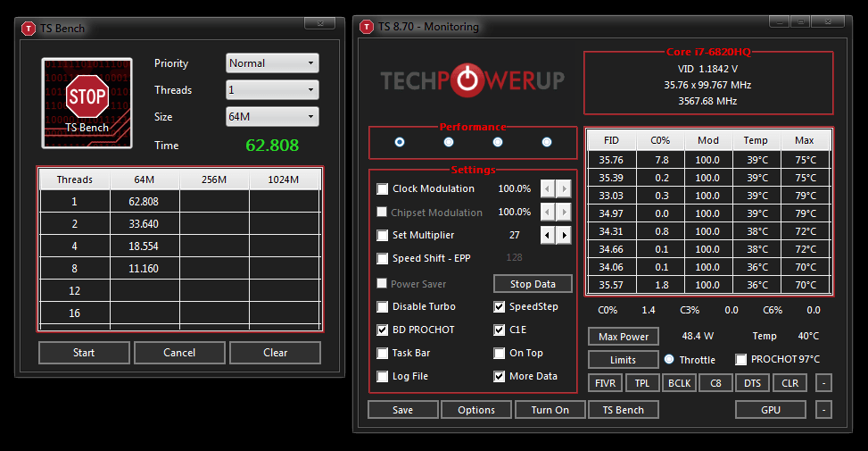Click the 33.640 result cell
This screenshot has width=868, height=451.
tap(145, 224)
